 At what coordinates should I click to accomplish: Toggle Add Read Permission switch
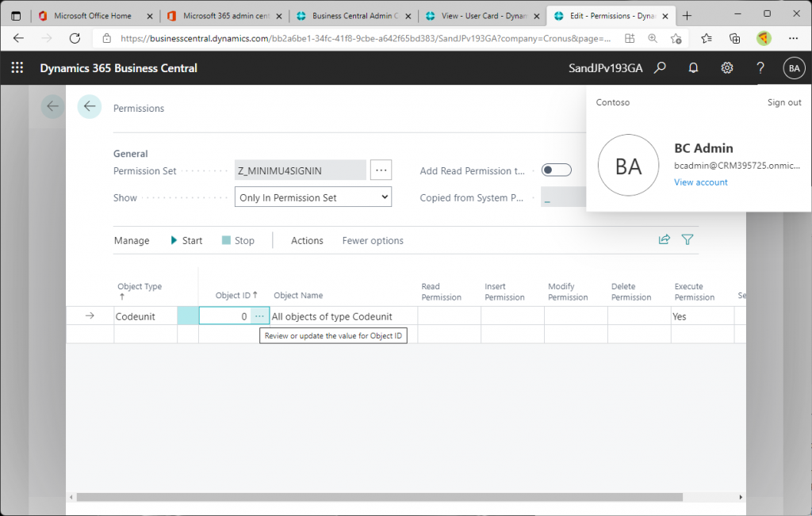[x=556, y=170]
